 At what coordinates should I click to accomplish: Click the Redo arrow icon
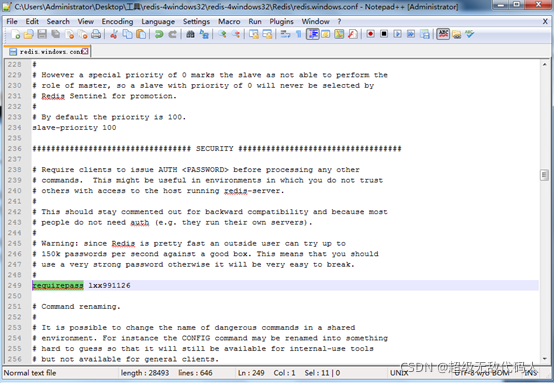[172, 34]
